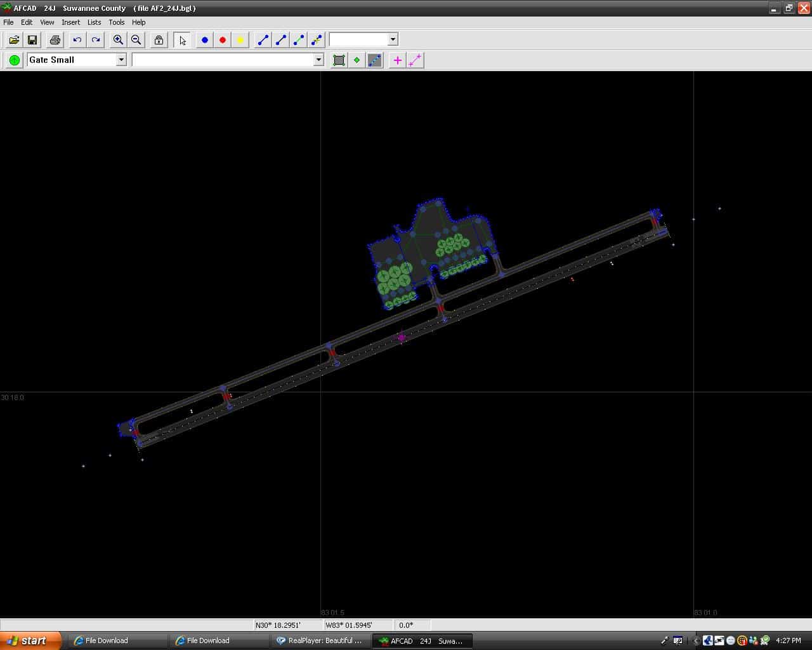This screenshot has width=812, height=650.
Task: Expand the Gate Small dropdown
Action: [x=121, y=60]
